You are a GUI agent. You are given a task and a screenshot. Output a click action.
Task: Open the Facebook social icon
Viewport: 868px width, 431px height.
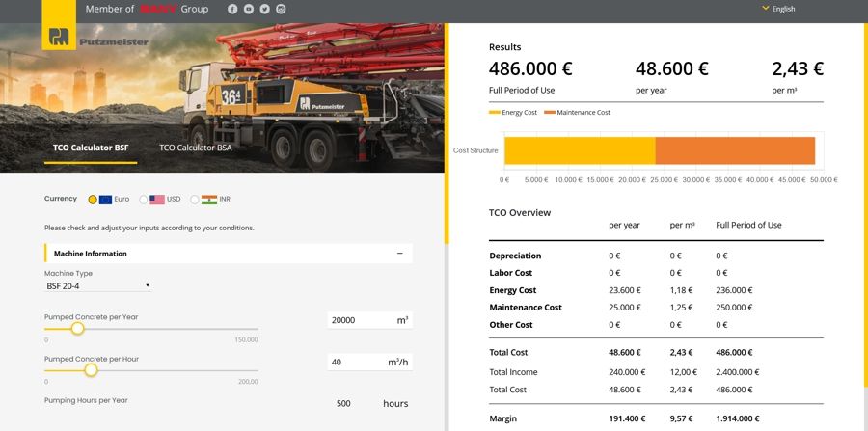click(232, 9)
